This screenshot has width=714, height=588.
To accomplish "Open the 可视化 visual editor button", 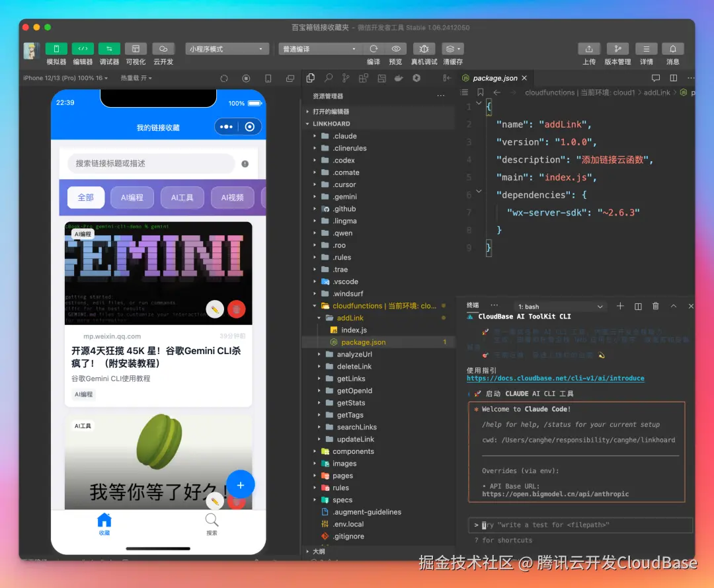I will [136, 49].
